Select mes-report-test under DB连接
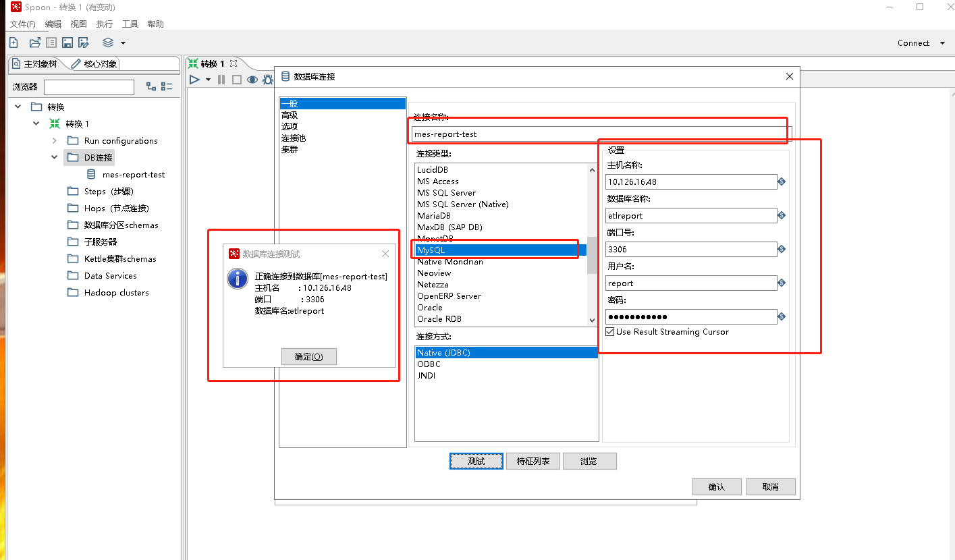Screen dimensions: 955x560 pos(134,174)
